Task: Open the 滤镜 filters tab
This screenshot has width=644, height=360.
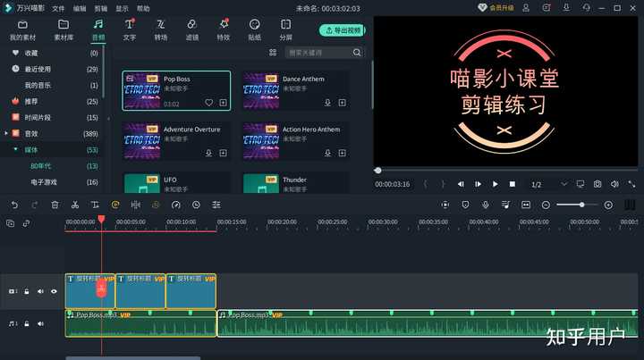Action: click(x=191, y=30)
